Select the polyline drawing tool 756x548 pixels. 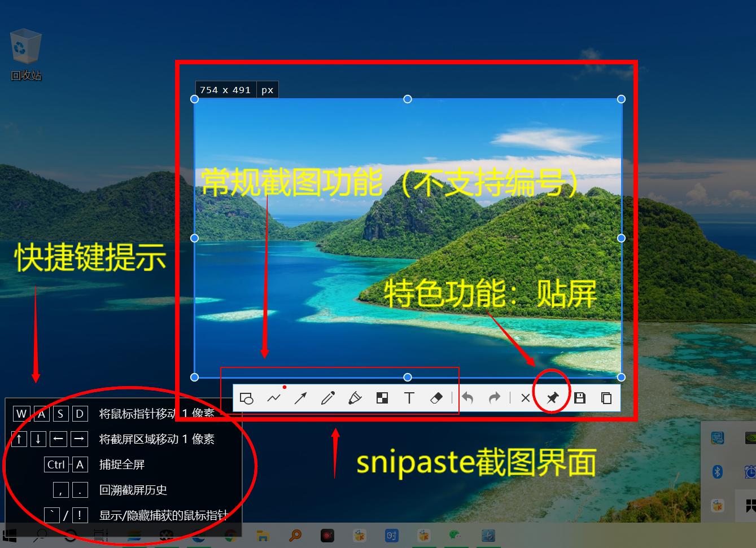tap(274, 398)
